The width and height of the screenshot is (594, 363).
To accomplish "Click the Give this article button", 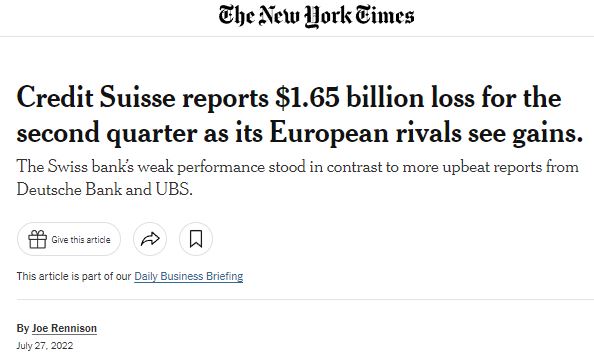I will pyautogui.click(x=69, y=239).
